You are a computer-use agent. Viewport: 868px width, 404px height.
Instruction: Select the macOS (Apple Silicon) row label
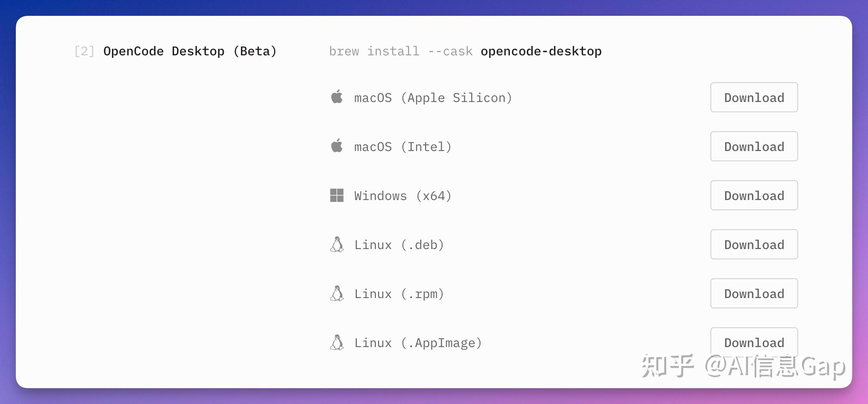coord(433,97)
